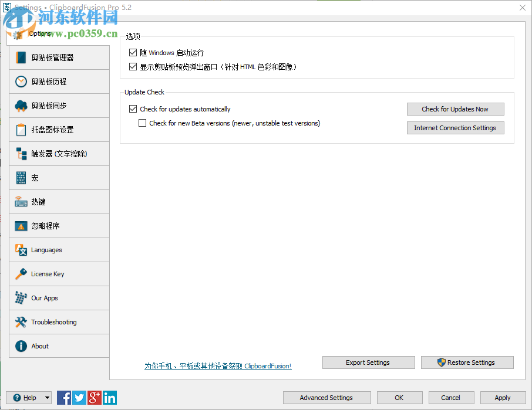
Task: Enable checking for new Beta versions
Action: (142, 123)
